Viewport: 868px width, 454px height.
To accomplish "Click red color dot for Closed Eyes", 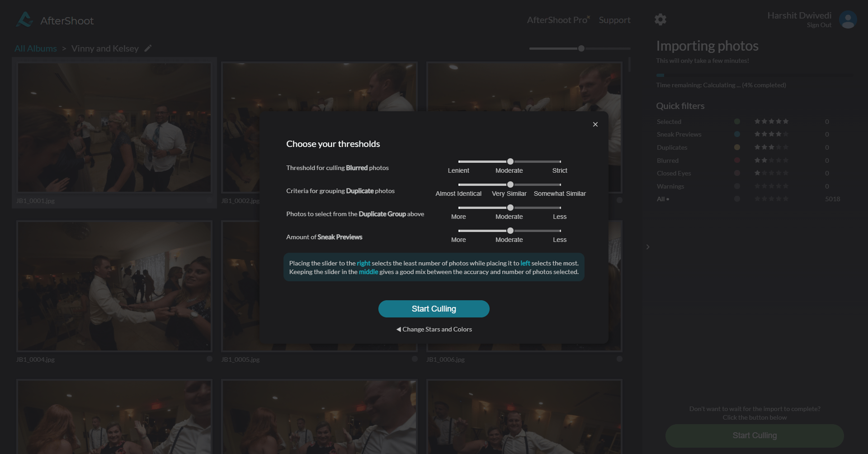I will 737,173.
